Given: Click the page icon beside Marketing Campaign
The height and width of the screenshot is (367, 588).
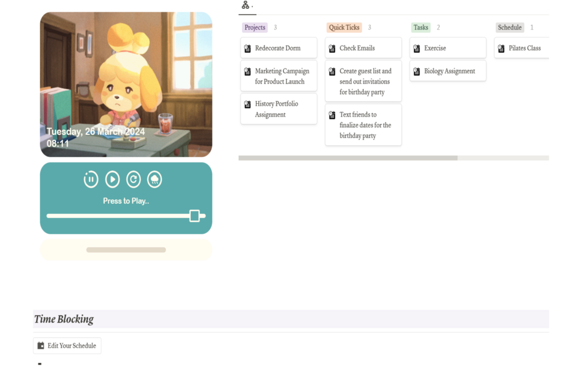Looking at the screenshot, I should pos(247,71).
